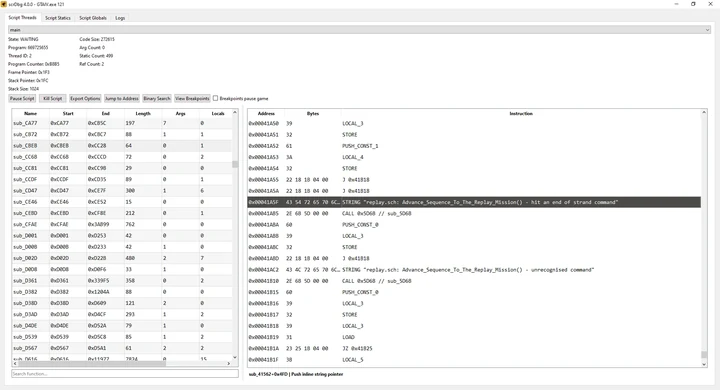Click the function list vertical scrollbar thumb
The width and height of the screenshot is (720, 390).
click(x=235, y=164)
